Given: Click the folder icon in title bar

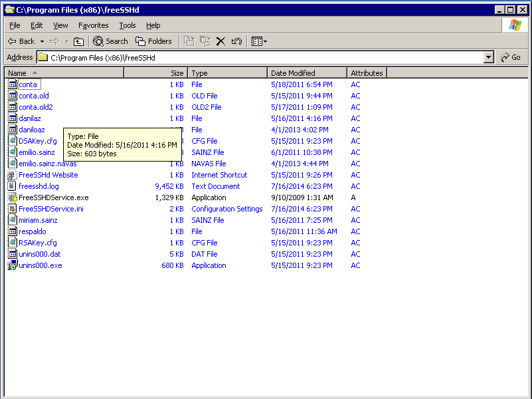Looking at the screenshot, I should (10, 9).
